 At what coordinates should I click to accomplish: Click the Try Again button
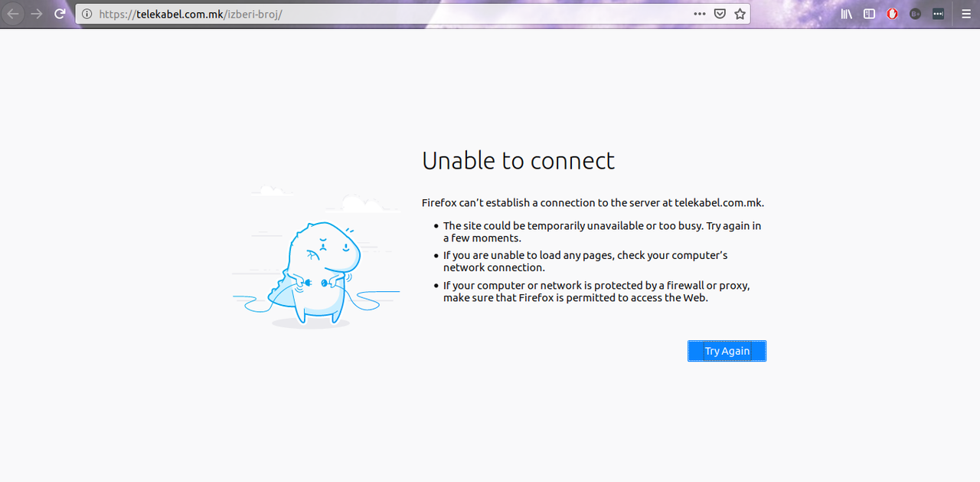[x=727, y=351]
